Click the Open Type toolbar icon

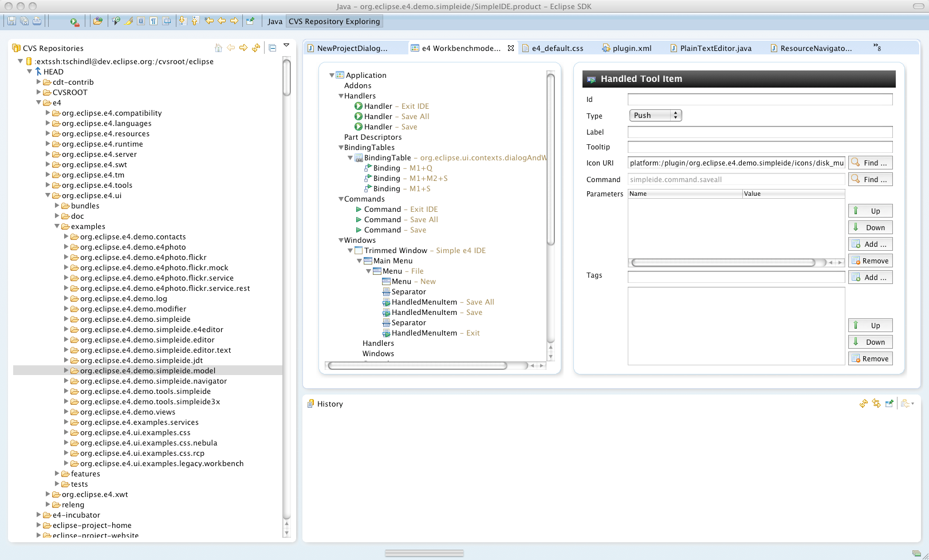116,21
